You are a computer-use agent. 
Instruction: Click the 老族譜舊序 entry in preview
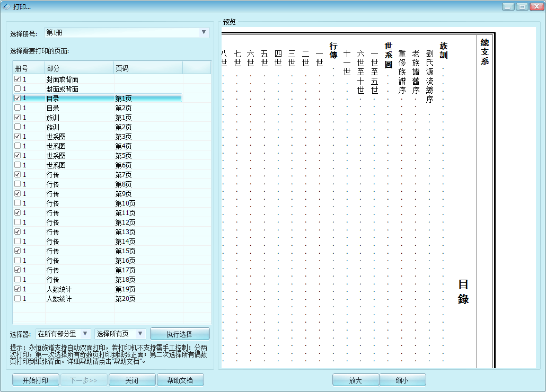[x=416, y=72]
